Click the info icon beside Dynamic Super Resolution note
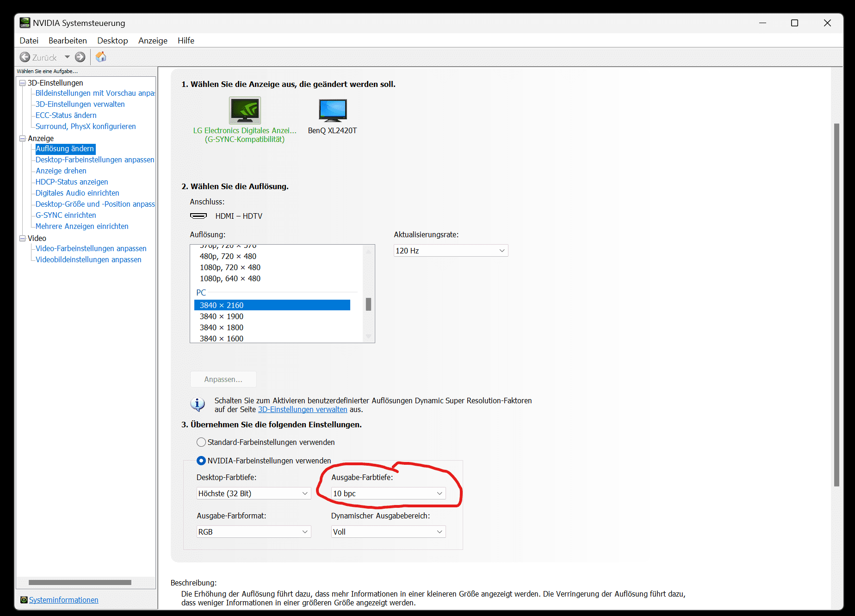 tap(198, 405)
